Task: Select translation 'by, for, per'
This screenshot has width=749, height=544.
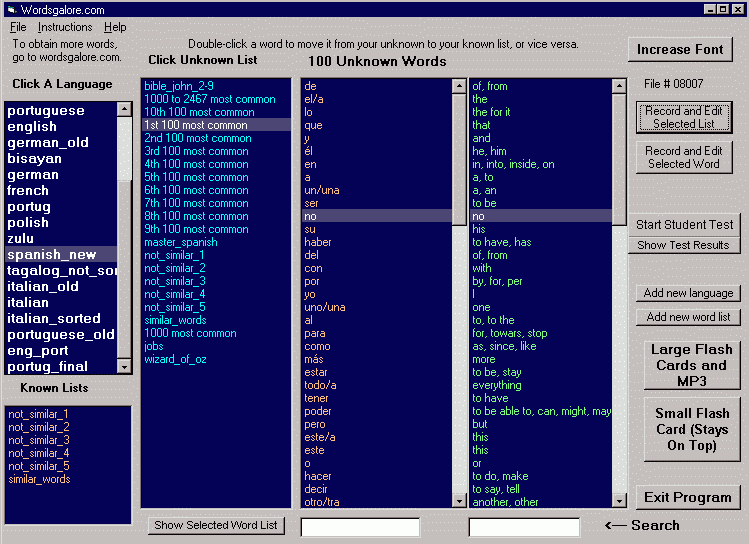Action: click(541, 281)
